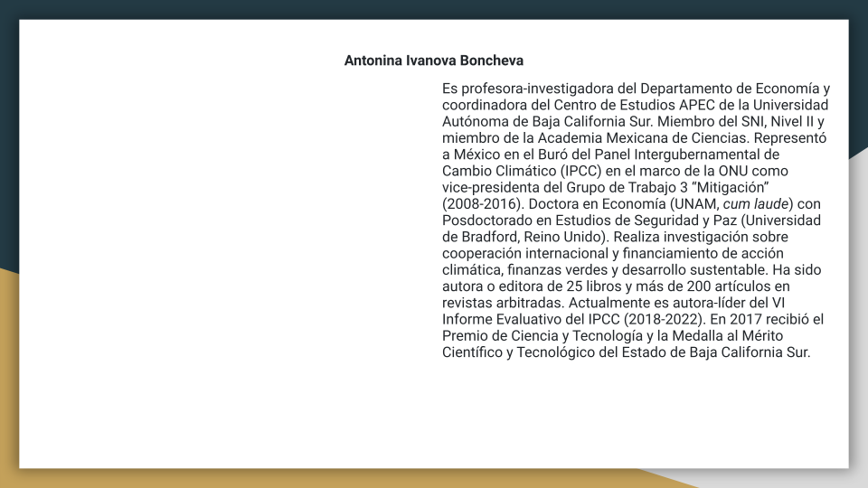868x488 pixels.
Task: Select the heading 'Antonina Ivanova Boncheva'
Action: pyautogui.click(x=433, y=61)
